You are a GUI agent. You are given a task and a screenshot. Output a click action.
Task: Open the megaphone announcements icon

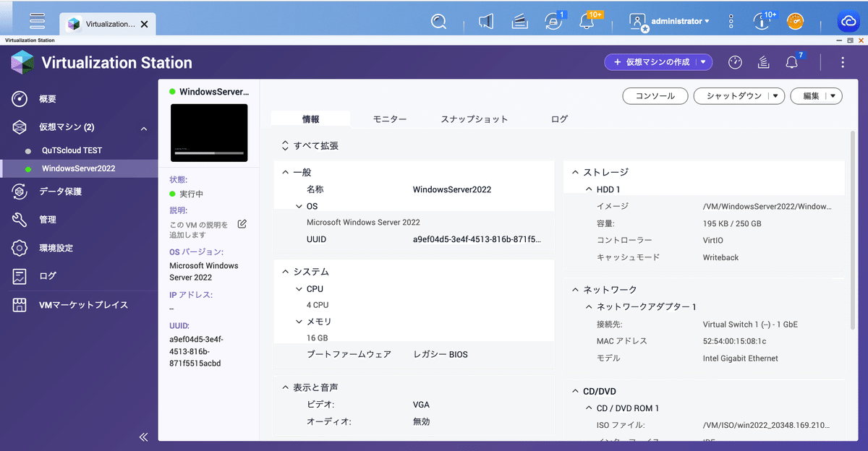[486, 22]
